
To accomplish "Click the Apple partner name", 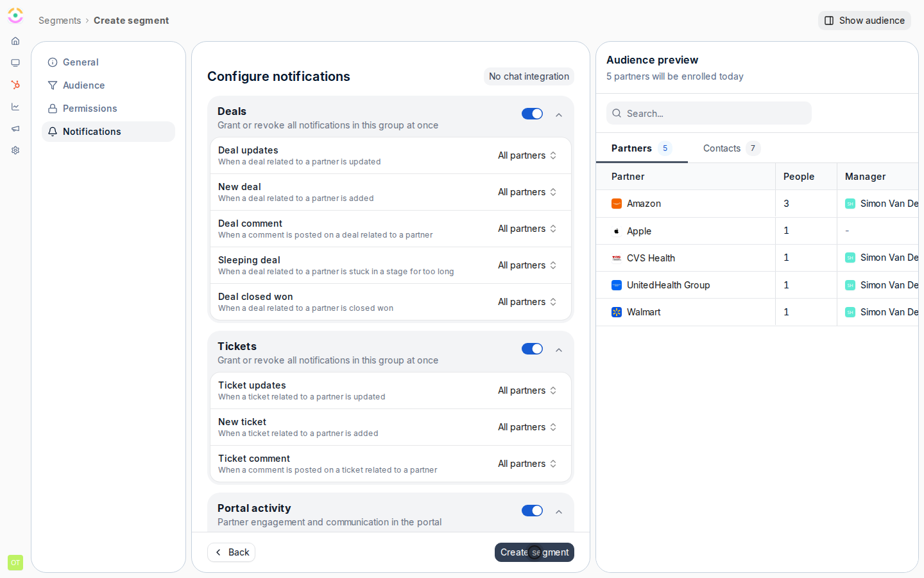I will [x=639, y=231].
